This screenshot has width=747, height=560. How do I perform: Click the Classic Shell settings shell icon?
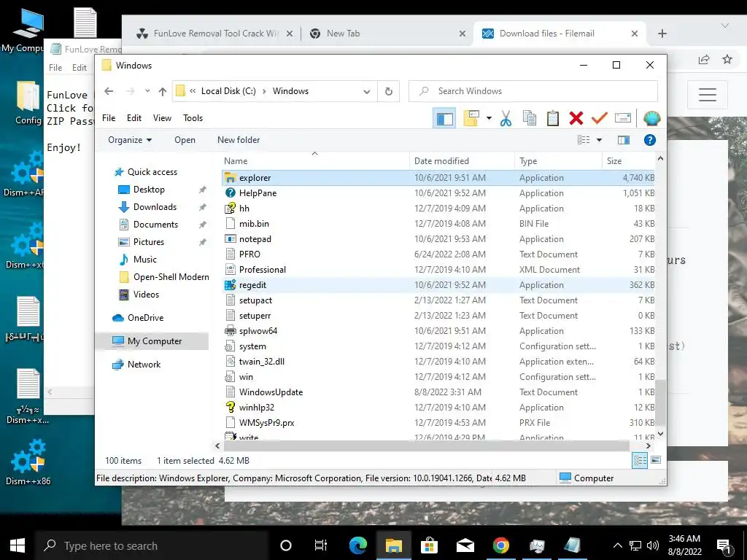[651, 117]
